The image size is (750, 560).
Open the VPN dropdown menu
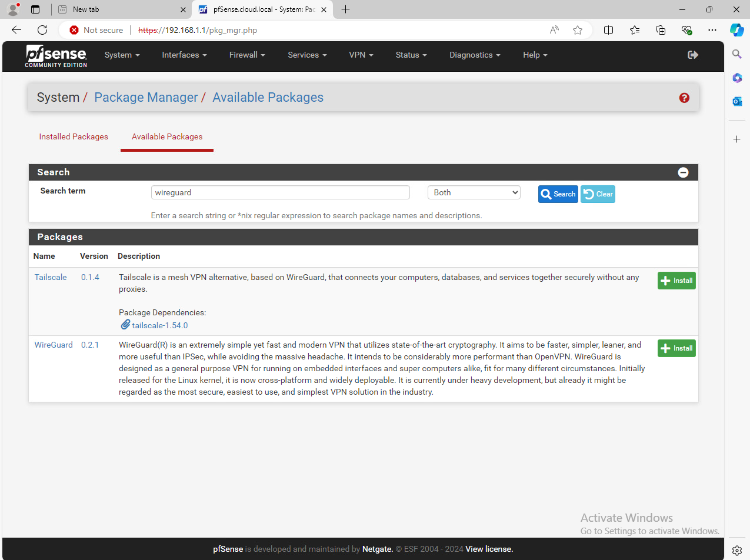pyautogui.click(x=361, y=55)
